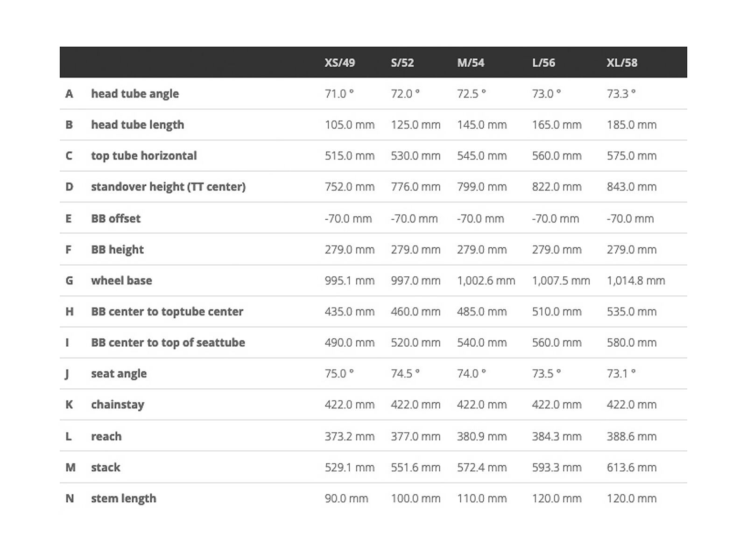Select the 373.2 mm reach value

tap(349, 436)
